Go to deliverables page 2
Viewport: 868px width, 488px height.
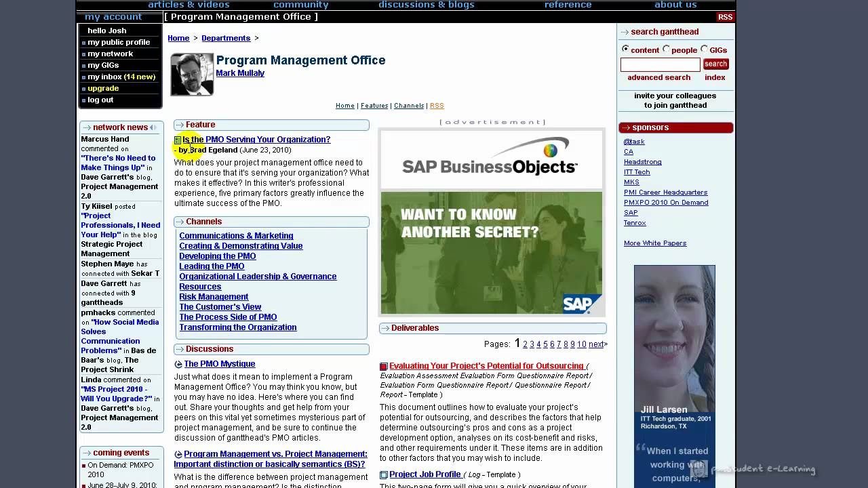525,344
